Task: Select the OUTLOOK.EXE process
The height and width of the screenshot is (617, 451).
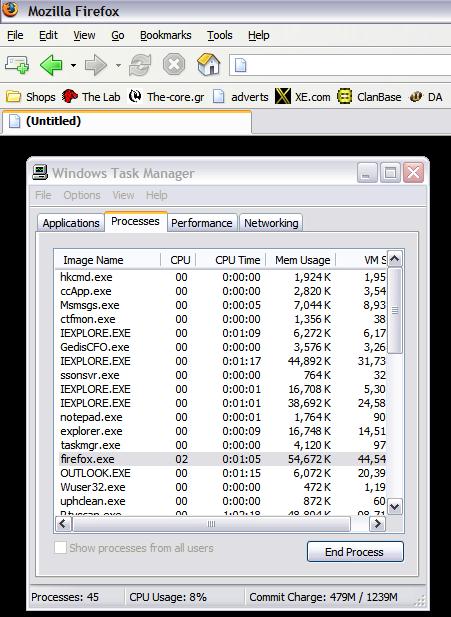Action: [95, 473]
